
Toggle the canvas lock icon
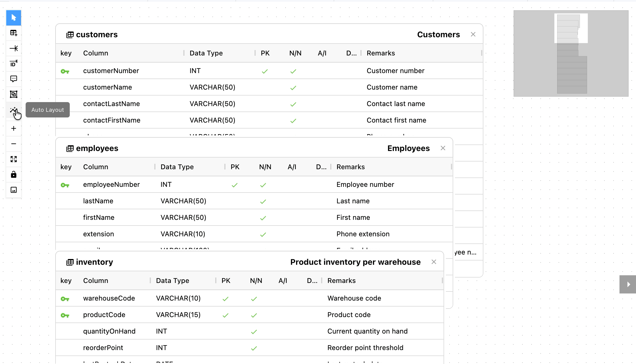coord(14,175)
